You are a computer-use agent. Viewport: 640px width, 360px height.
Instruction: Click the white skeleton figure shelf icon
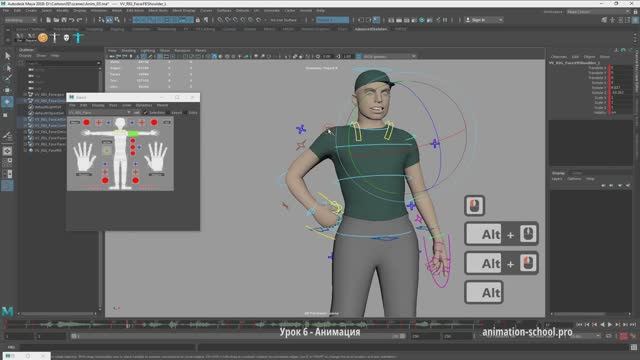tap(55, 38)
